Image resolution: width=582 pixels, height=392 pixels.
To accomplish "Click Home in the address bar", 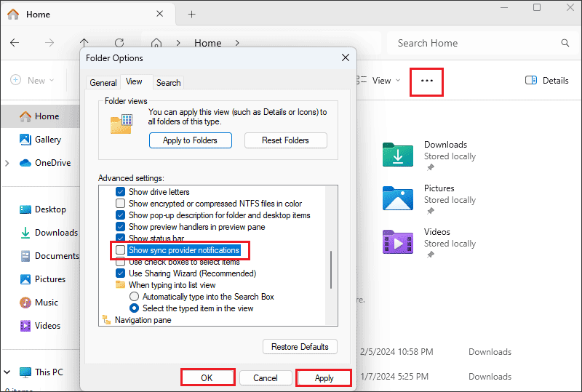I will point(208,43).
